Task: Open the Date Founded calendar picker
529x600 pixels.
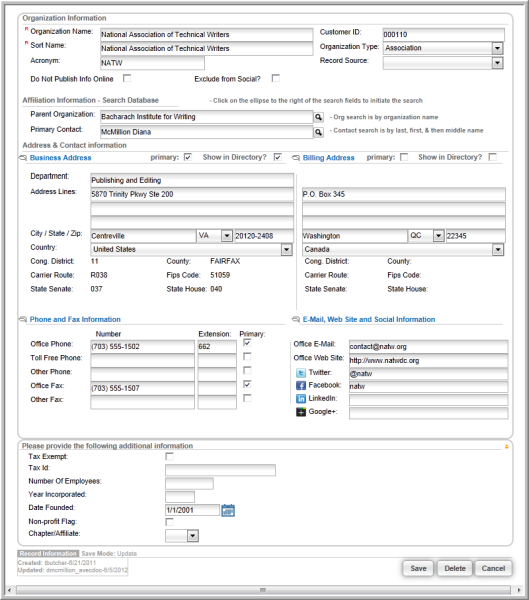Action: point(228,510)
